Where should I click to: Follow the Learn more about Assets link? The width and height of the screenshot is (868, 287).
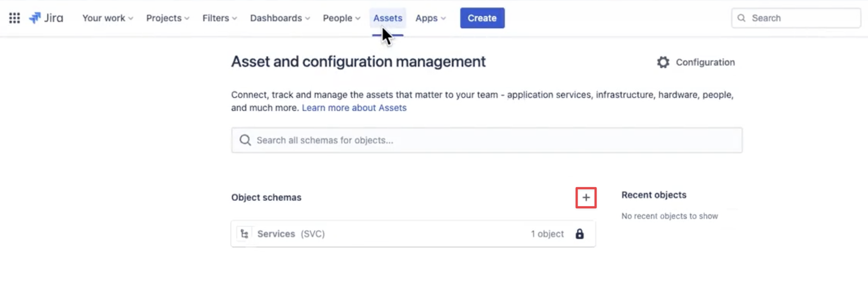click(354, 108)
